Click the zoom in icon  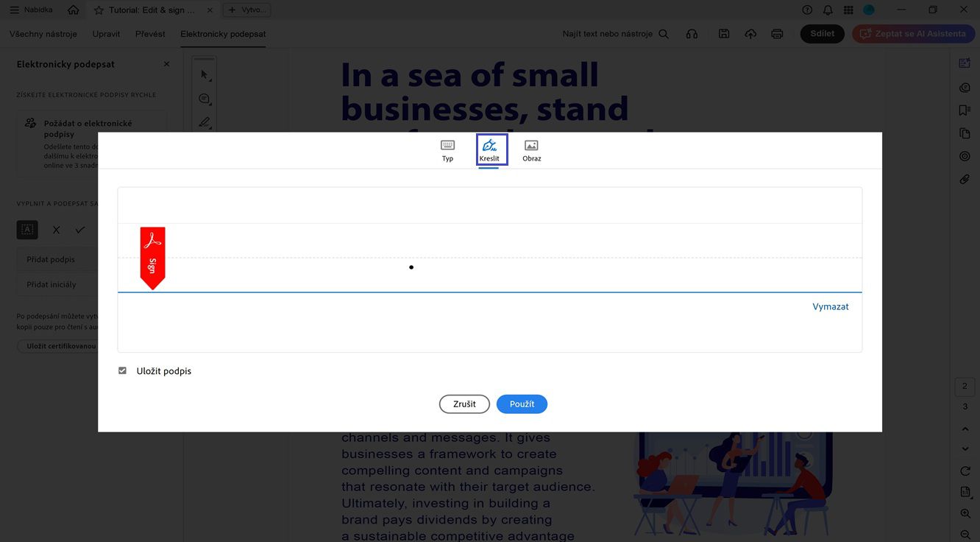965,513
